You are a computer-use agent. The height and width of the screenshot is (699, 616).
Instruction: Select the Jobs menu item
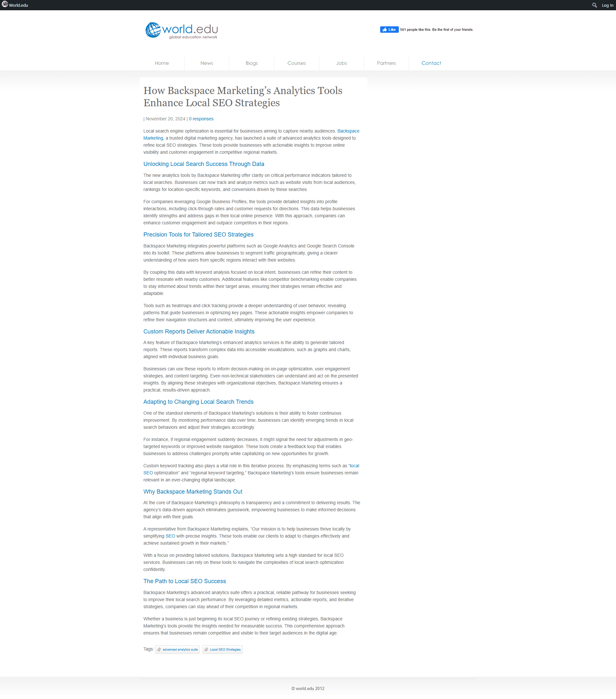coord(341,63)
